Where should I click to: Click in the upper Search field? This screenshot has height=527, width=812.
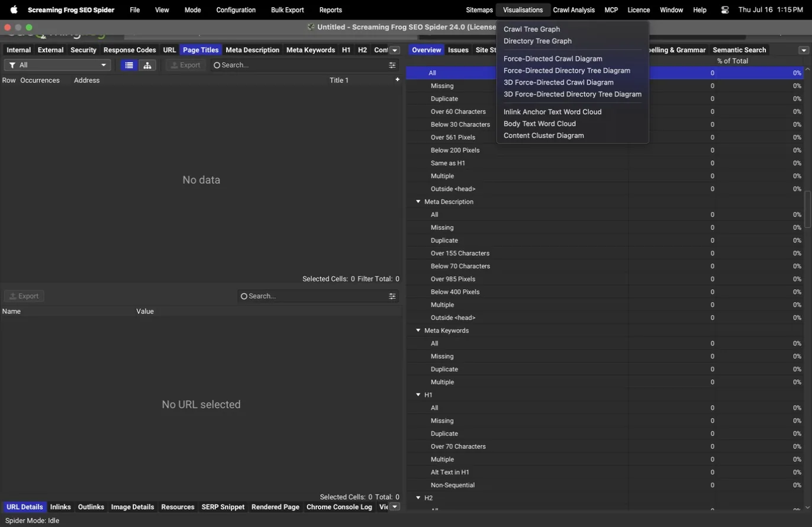point(305,65)
